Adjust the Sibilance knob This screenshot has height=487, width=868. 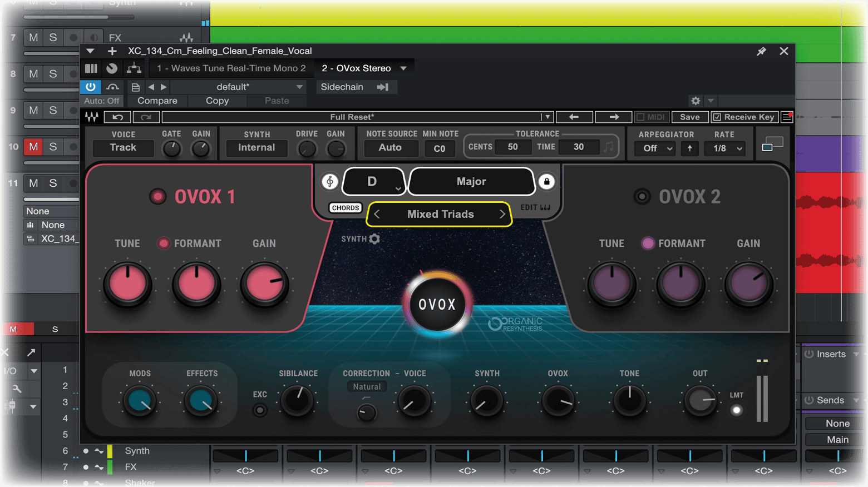point(298,400)
